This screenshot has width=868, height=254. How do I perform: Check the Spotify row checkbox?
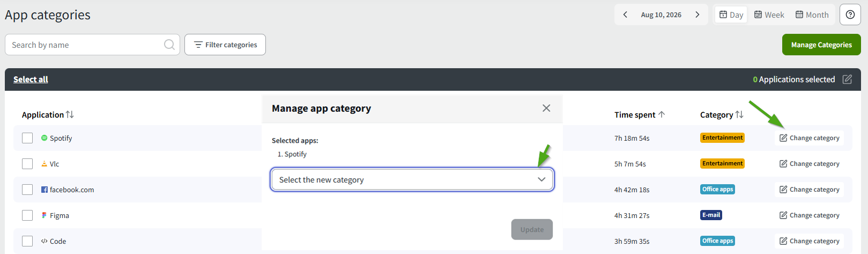(27, 138)
